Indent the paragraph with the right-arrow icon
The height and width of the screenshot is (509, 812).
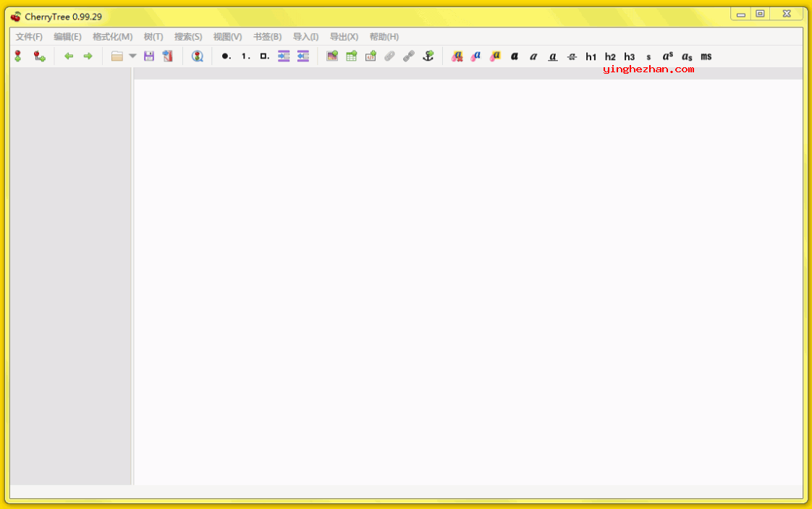pyautogui.click(x=284, y=56)
